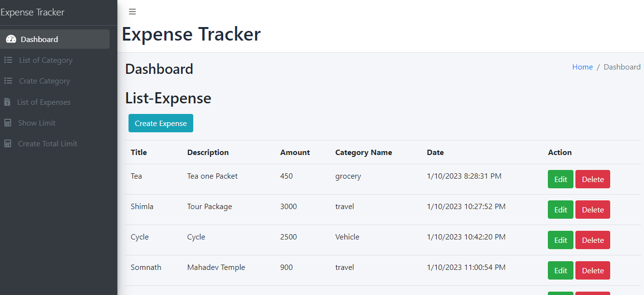Image resolution: width=644 pixels, height=295 pixels.
Task: Click the Expense Tracker sidebar title
Action: [x=32, y=12]
